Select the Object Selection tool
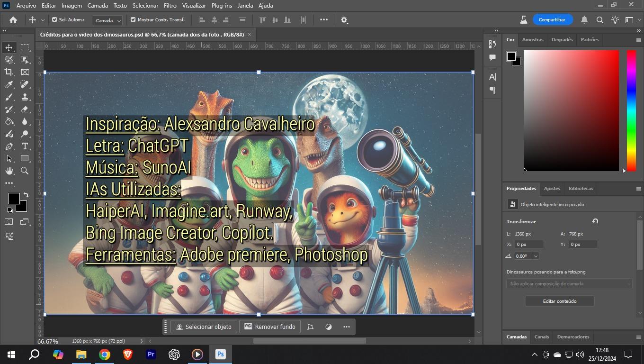This screenshot has width=644, height=364. pos(25,60)
